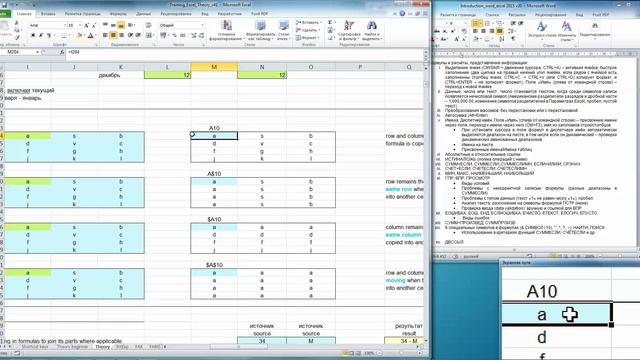Open the green File button in Excel
640x360 pixels.
tap(4, 14)
